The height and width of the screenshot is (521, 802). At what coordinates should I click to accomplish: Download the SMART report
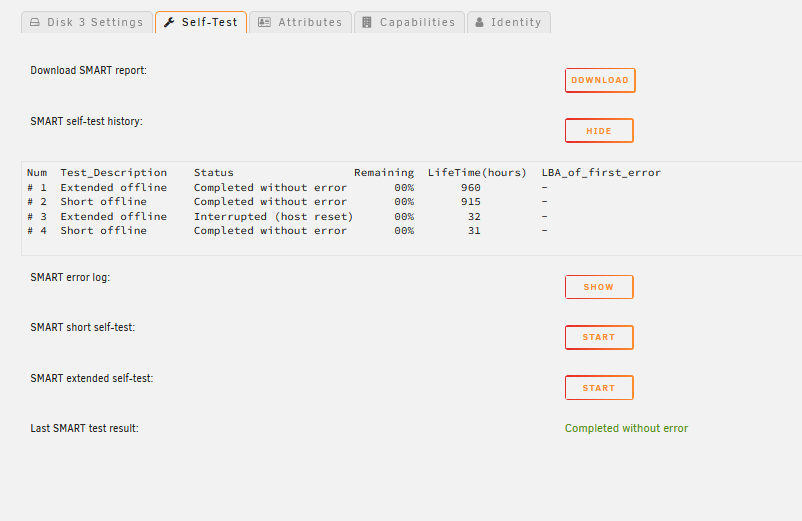click(600, 80)
